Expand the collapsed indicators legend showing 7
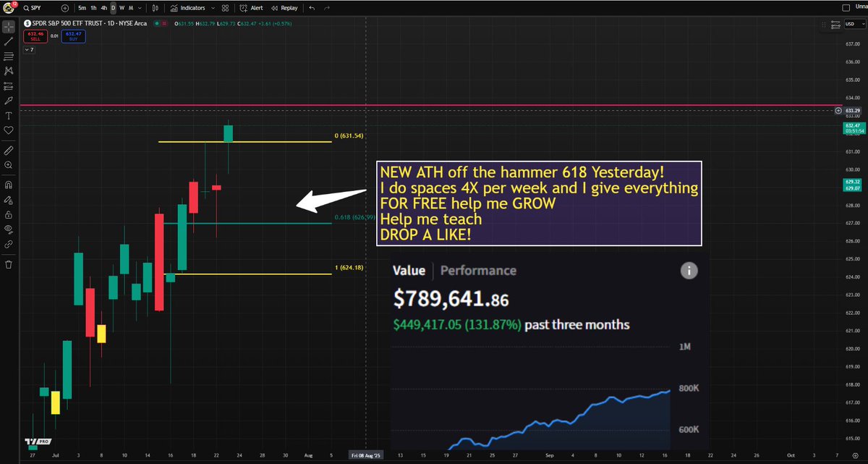This screenshot has width=868, height=464. tap(29, 50)
